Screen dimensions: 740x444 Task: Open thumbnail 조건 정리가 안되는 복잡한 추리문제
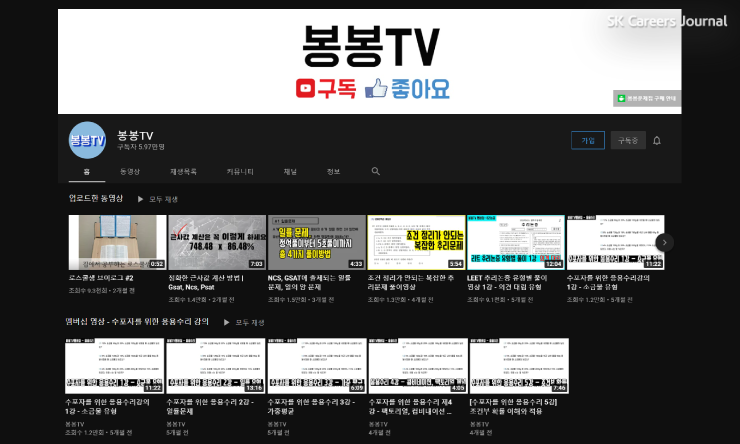(x=416, y=243)
